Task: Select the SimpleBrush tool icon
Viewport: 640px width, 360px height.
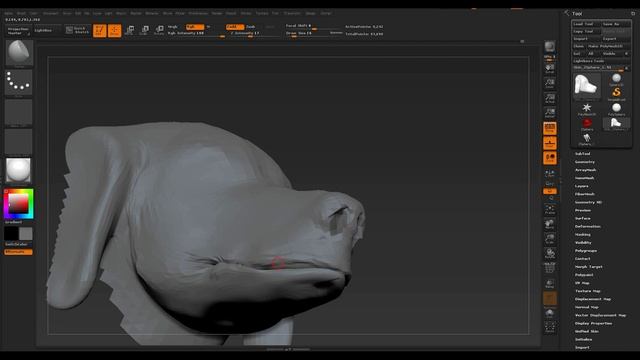Action: point(616,94)
